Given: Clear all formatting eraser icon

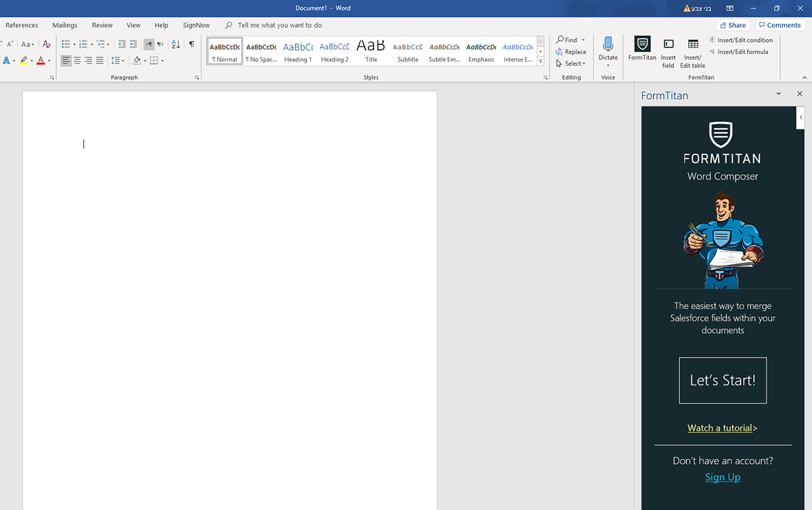Looking at the screenshot, I should (x=47, y=44).
